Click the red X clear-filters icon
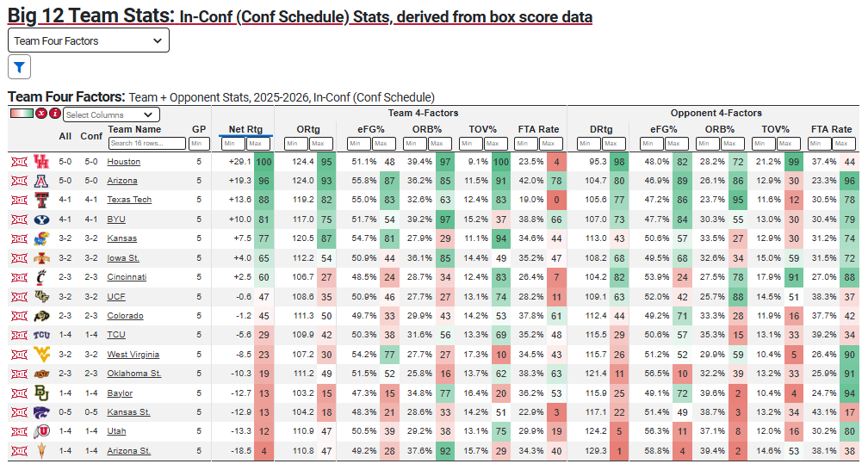 click(40, 114)
